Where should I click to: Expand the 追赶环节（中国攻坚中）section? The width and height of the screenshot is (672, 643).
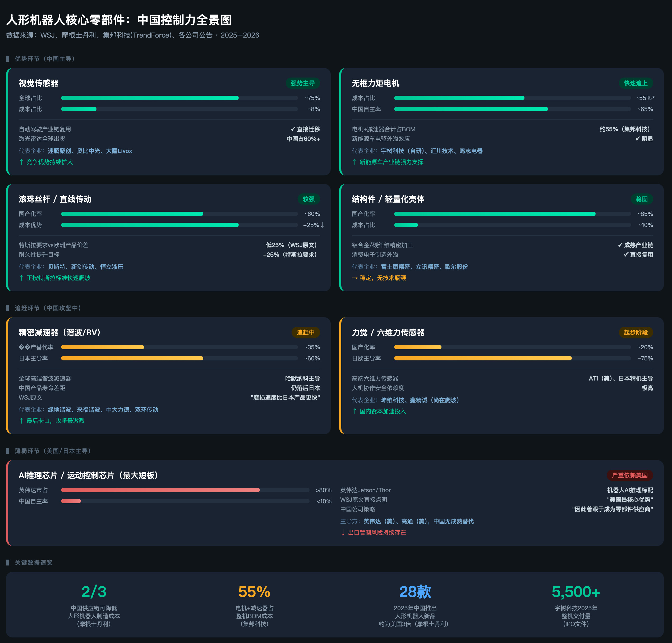pyautogui.click(x=47, y=308)
